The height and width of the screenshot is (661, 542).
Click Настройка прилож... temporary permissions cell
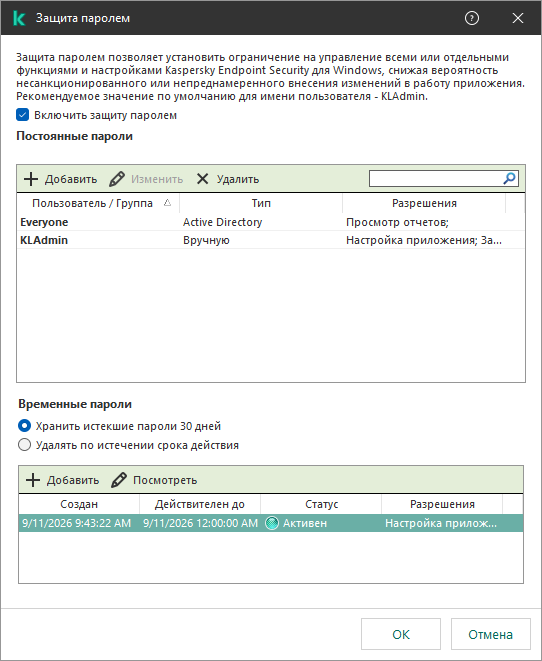click(x=441, y=523)
